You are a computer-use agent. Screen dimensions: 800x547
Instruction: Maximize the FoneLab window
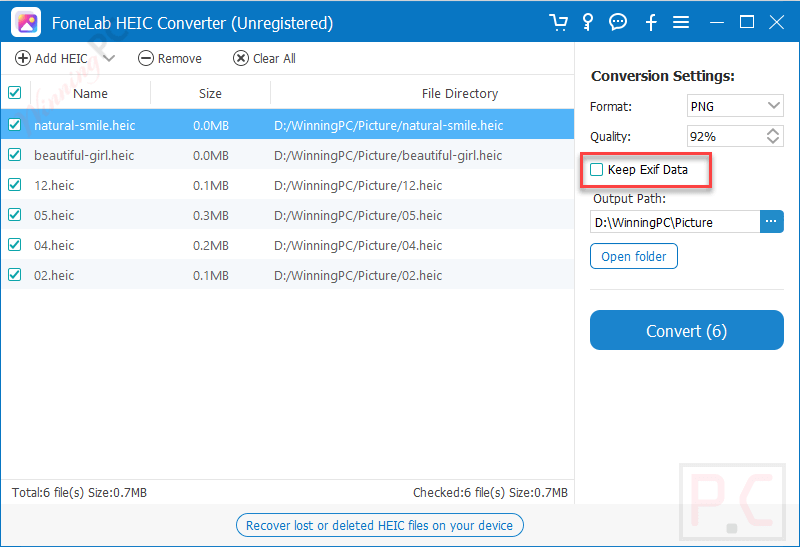pos(747,22)
